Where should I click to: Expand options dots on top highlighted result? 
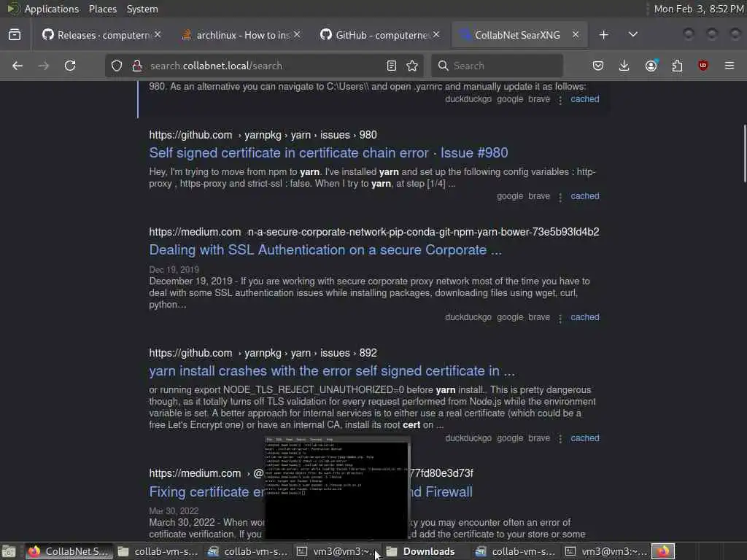tap(560, 100)
